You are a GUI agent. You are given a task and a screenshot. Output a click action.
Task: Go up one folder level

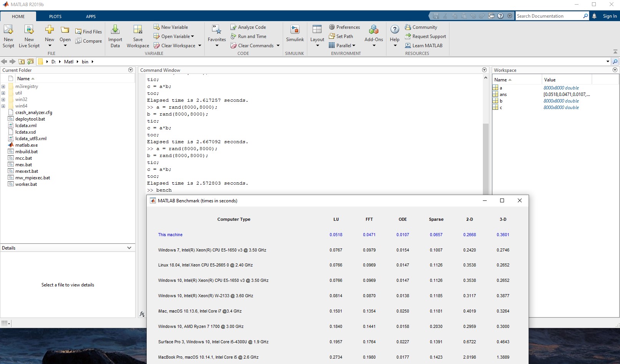point(22,61)
